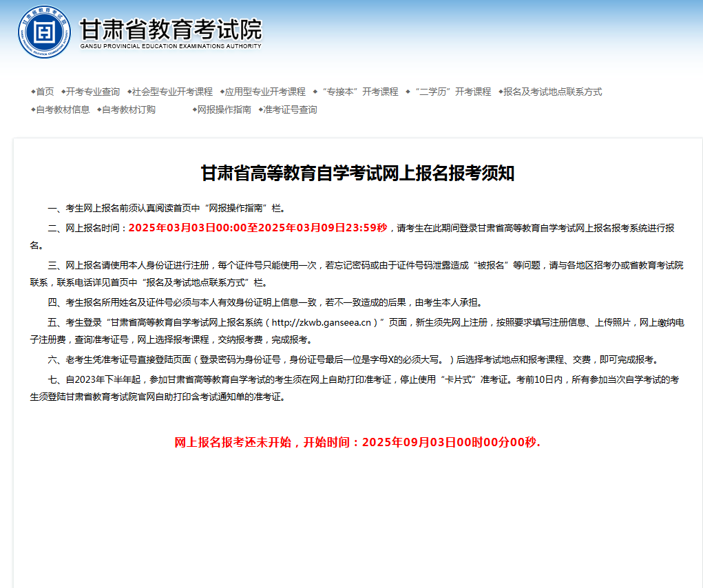Click the page heading 甘肃省高等教育自学考试网上报名报考须知
This screenshot has height=588, width=703.
(357, 174)
